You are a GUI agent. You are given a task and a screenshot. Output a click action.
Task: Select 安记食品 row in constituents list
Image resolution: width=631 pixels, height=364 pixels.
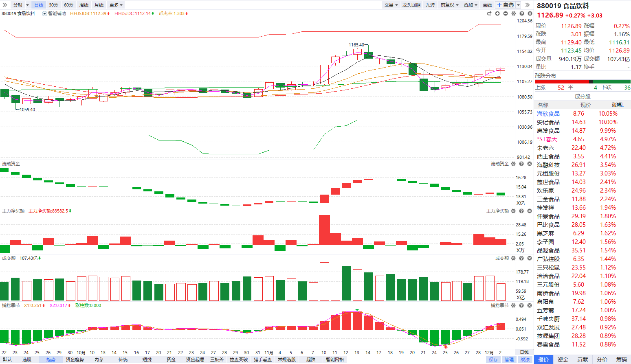[583, 122]
